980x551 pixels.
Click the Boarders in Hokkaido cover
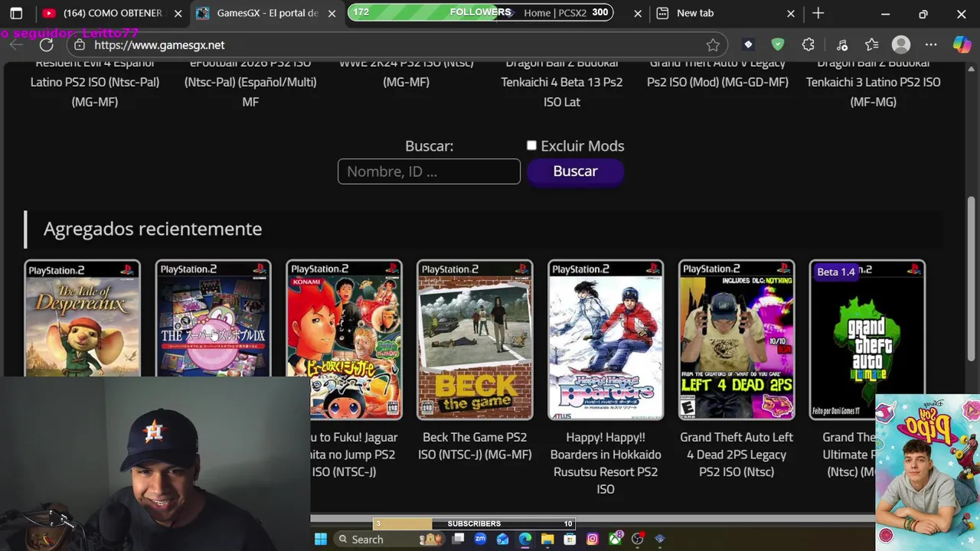click(x=606, y=340)
